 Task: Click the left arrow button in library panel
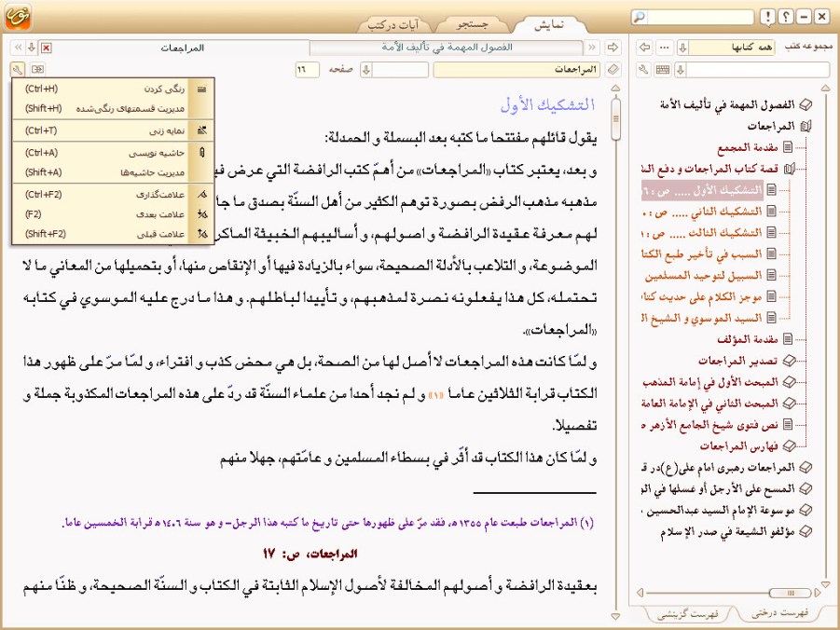click(x=644, y=48)
